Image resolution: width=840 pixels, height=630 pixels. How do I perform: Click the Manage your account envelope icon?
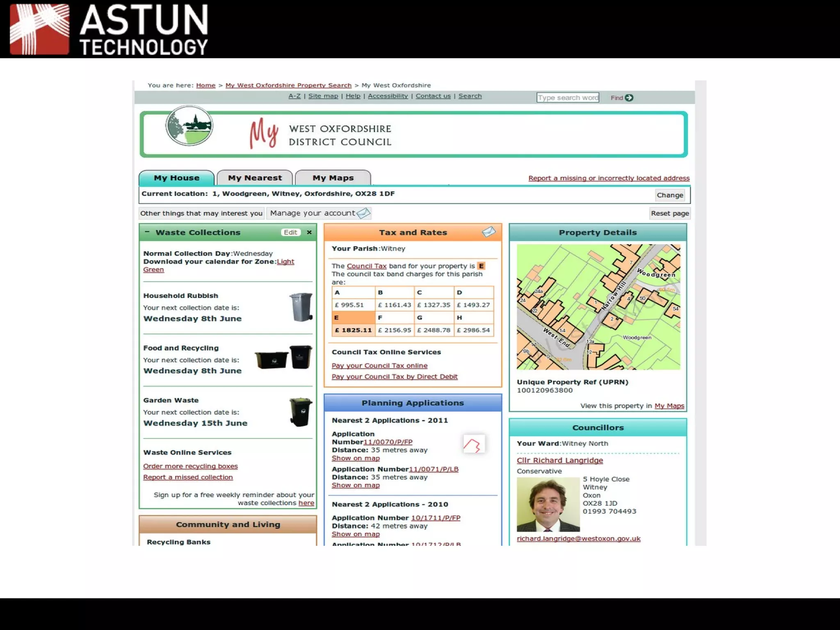(x=363, y=213)
